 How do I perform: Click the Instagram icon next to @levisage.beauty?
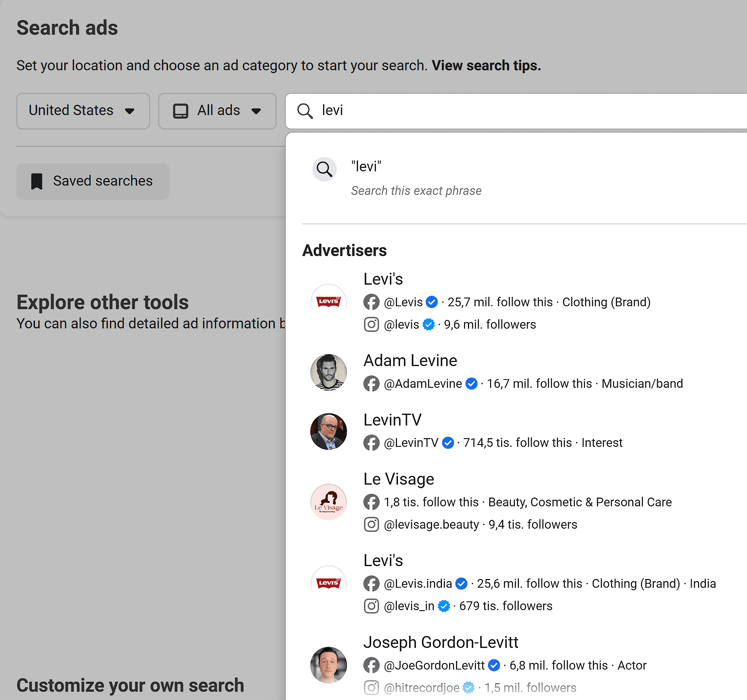tap(371, 525)
